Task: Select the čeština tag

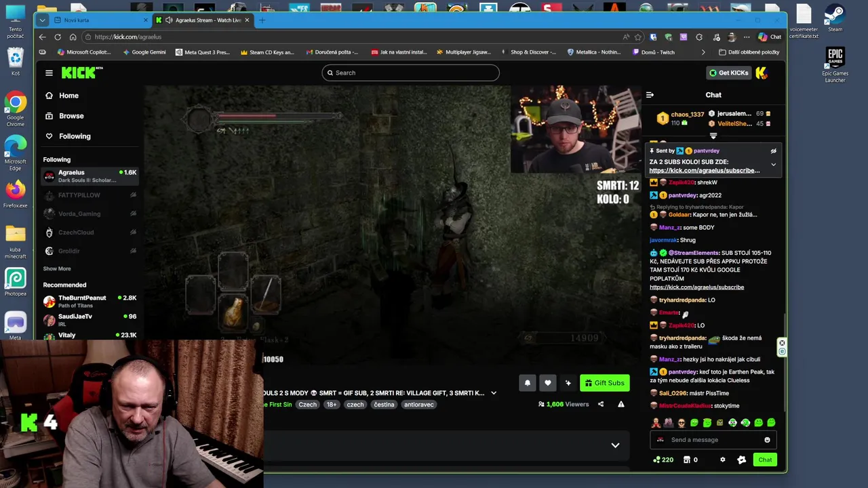Action: click(x=384, y=405)
